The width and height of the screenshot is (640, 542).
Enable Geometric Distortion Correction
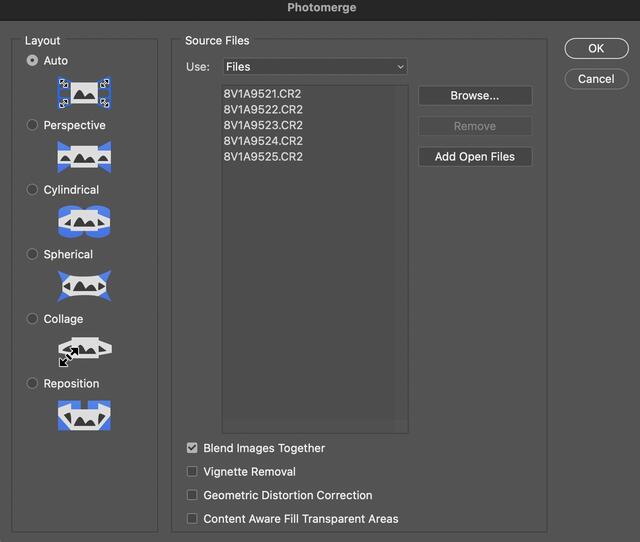pyautogui.click(x=192, y=495)
